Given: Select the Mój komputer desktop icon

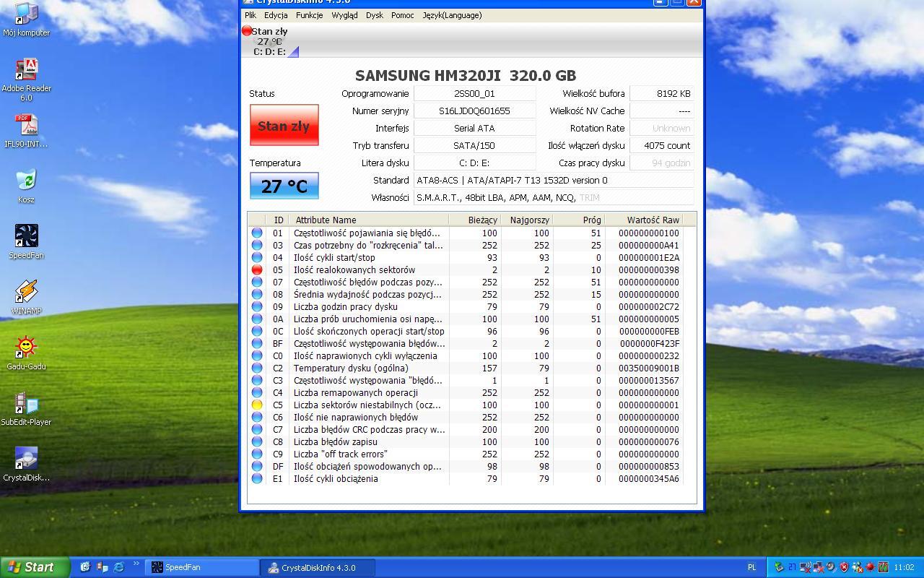Looking at the screenshot, I should tap(26, 20).
